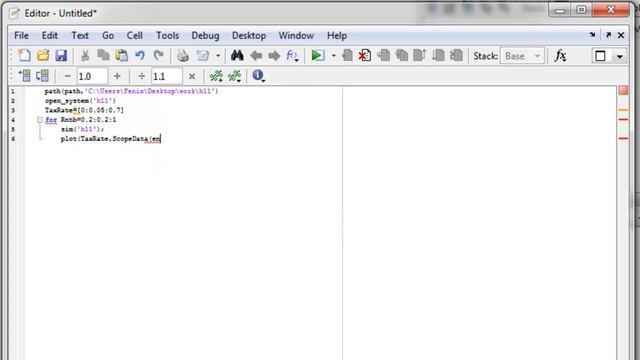Insert cell break with %% plus icon
The width and height of the screenshot is (640, 360).
pos(216,76)
